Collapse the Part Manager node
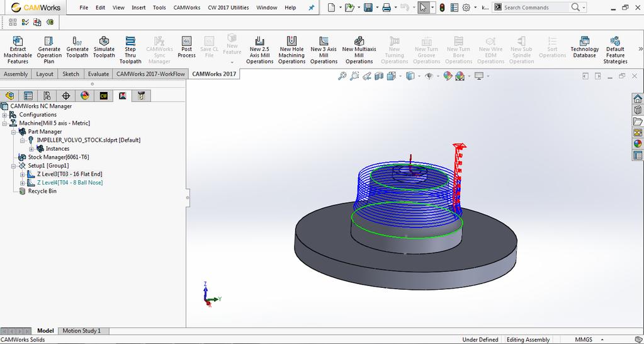Viewport: 644px width, 344px height. coord(14,132)
